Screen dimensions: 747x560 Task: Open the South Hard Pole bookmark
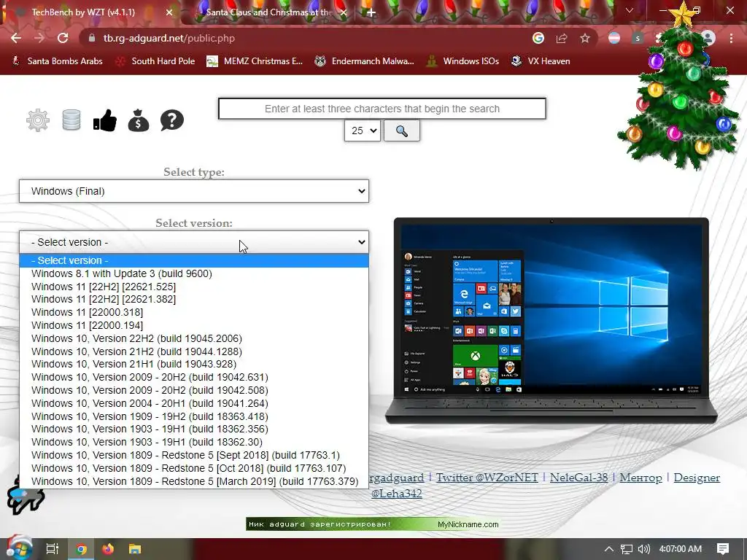point(155,61)
